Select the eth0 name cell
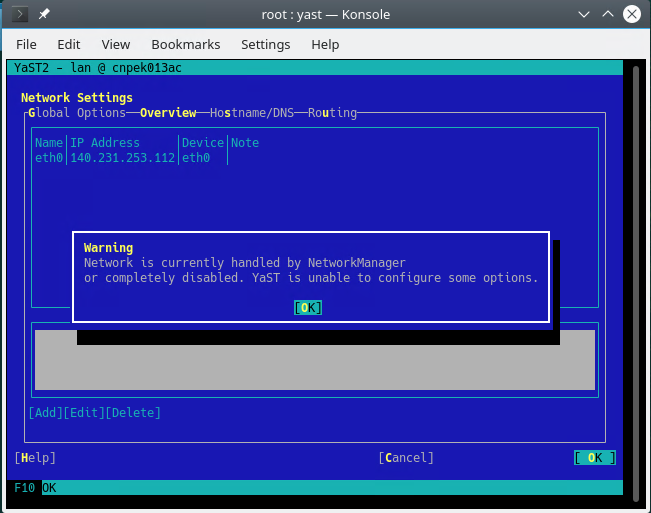Viewport: 651px width, 513px height. (49, 158)
